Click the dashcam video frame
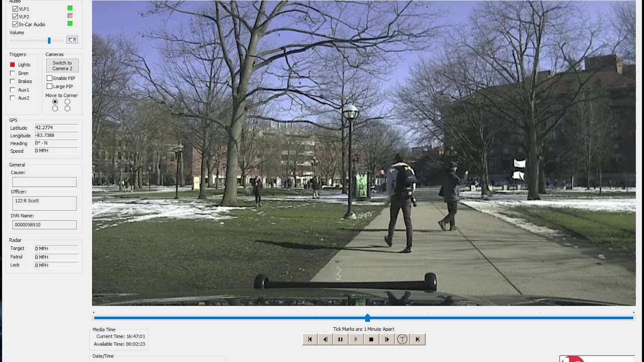The width and height of the screenshot is (644, 362). [x=364, y=153]
